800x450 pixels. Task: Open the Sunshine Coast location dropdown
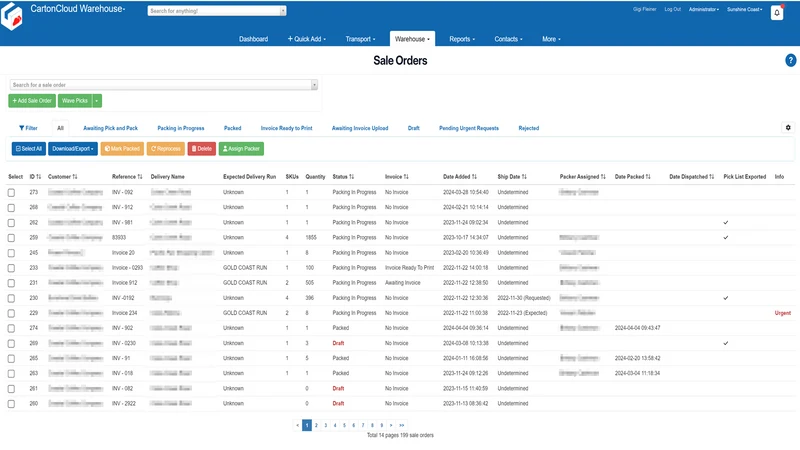tap(744, 9)
